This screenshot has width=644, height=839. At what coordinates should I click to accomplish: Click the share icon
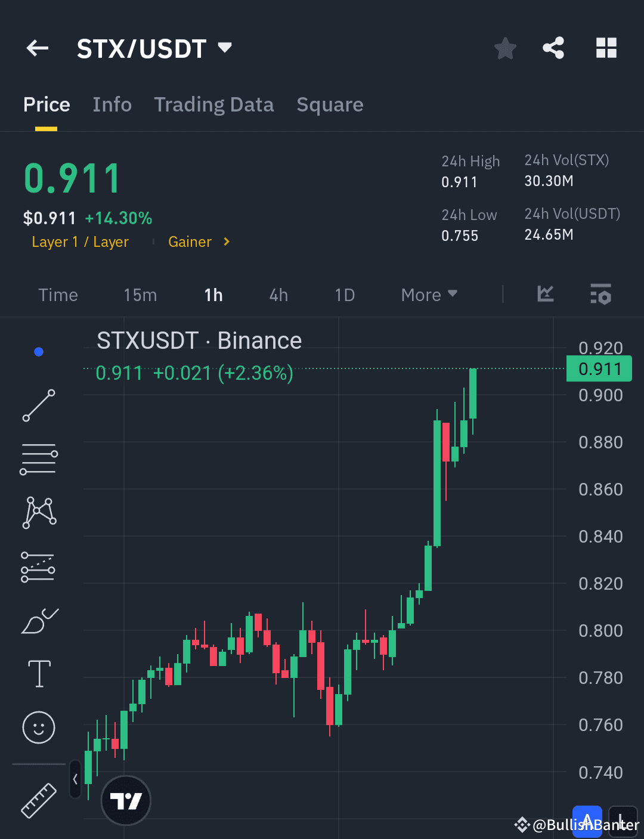tap(553, 48)
